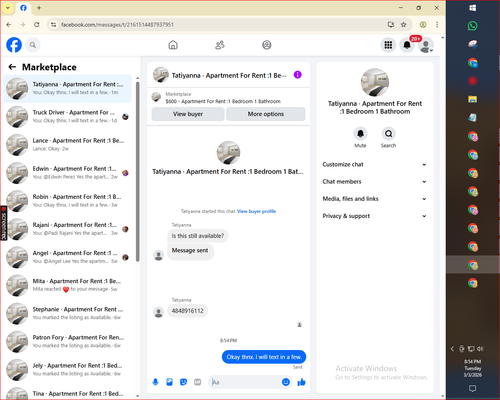Open the Groups icon in top navigation

pyautogui.click(x=267, y=45)
